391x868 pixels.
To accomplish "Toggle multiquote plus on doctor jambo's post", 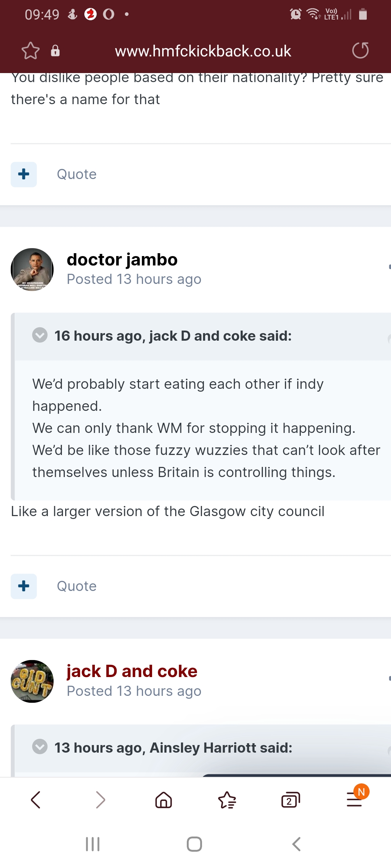I will [24, 586].
